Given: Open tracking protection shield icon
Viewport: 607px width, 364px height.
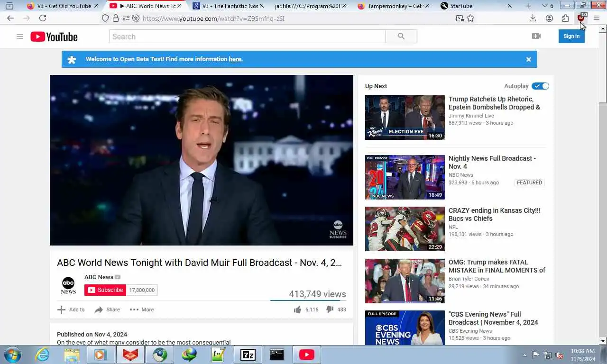Looking at the screenshot, I should 105,18.
